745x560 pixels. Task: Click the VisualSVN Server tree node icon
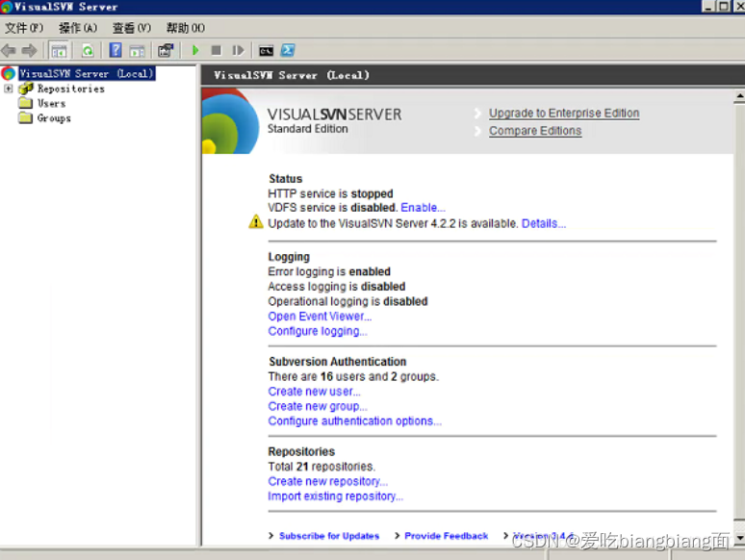coord(9,73)
